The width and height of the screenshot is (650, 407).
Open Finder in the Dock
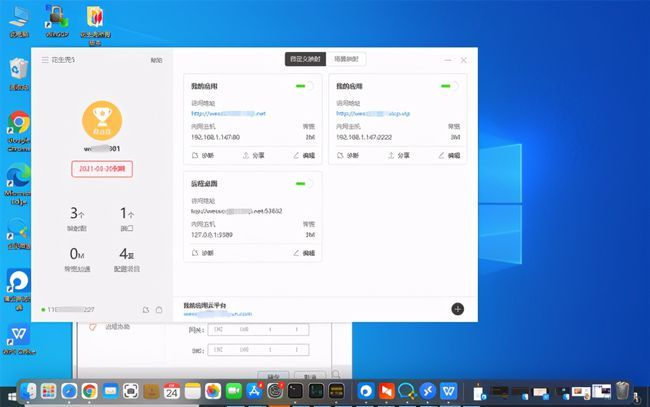pyautogui.click(x=29, y=391)
